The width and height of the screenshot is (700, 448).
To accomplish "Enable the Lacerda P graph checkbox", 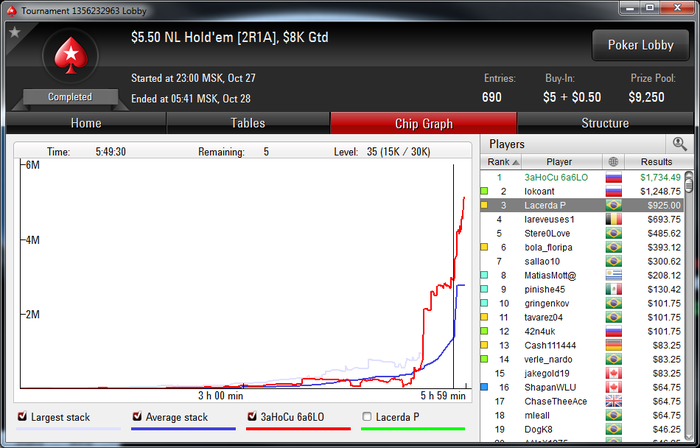I will (367, 417).
